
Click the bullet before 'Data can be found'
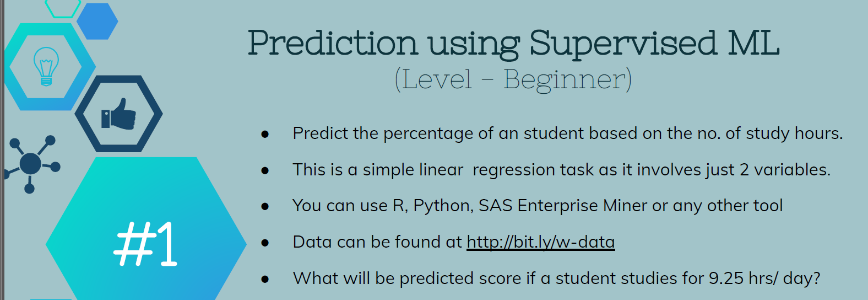265,243
